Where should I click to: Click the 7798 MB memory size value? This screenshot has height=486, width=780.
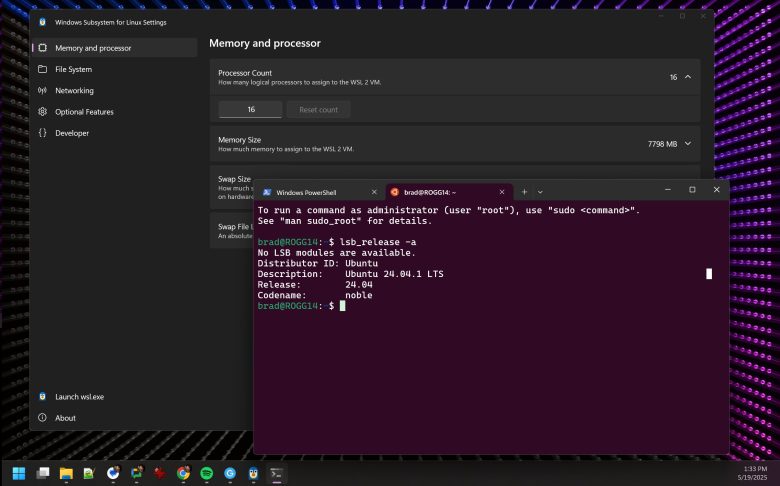(662, 144)
